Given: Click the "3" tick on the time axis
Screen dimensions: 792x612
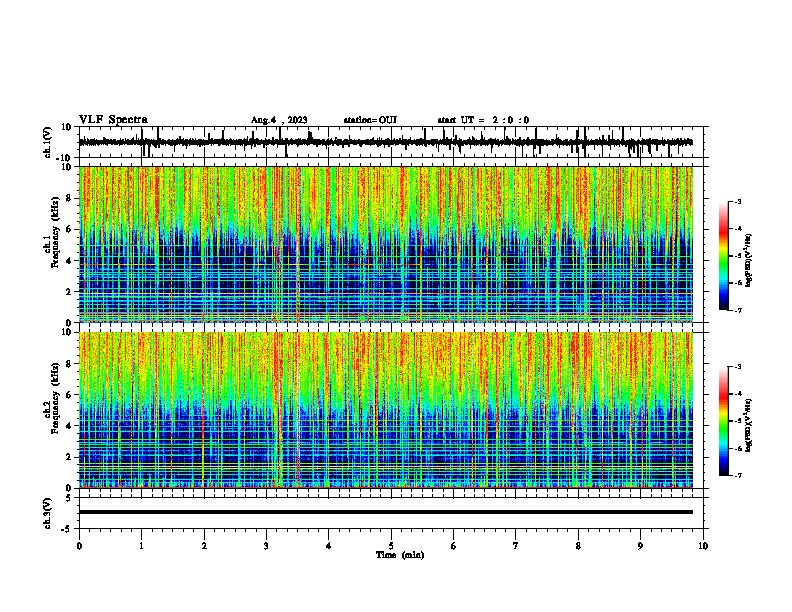Looking at the screenshot, I should point(266,546).
